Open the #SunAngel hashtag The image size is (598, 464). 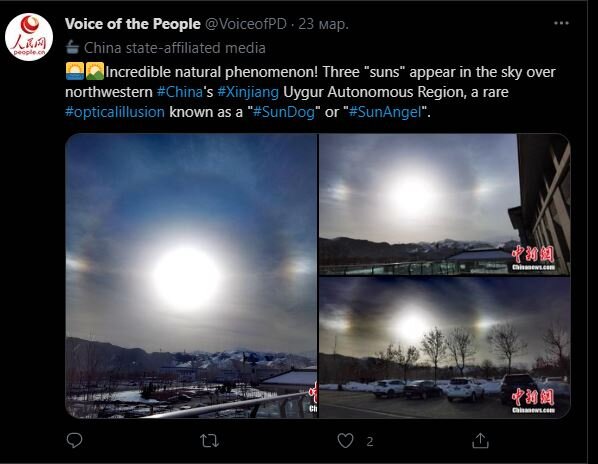pos(385,112)
